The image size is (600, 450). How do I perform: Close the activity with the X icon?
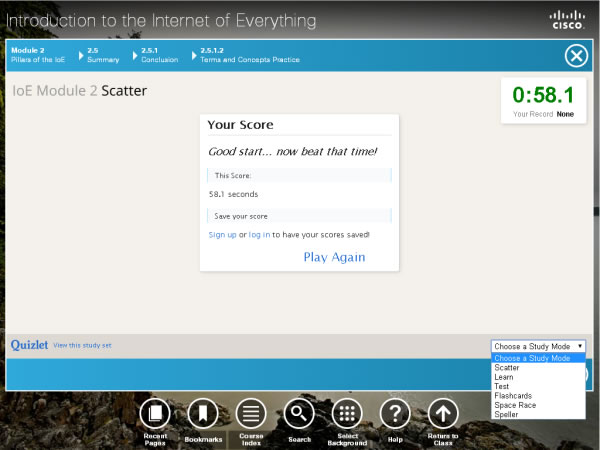tap(575, 56)
